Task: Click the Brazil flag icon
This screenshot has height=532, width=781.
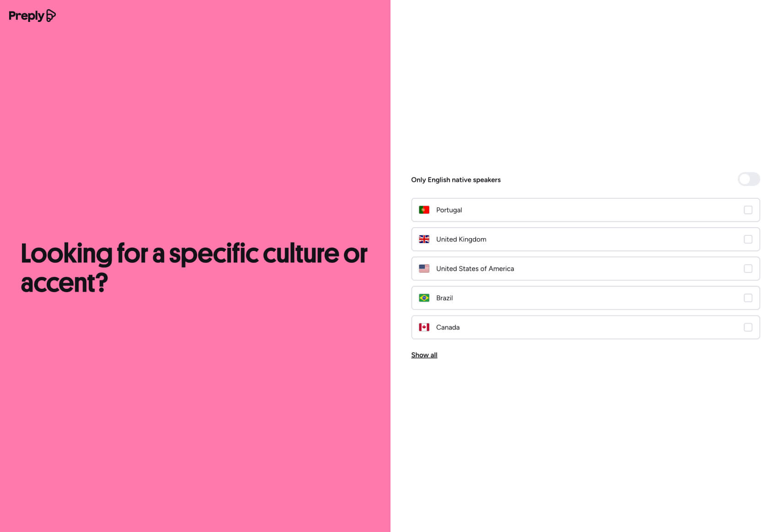Action: (x=424, y=298)
